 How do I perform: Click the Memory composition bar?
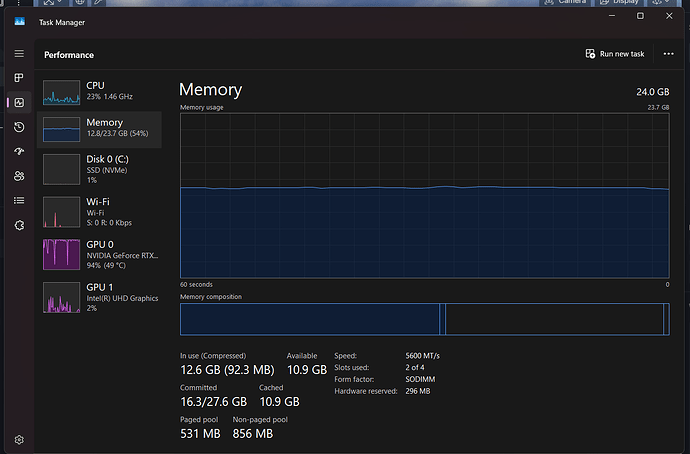point(424,319)
